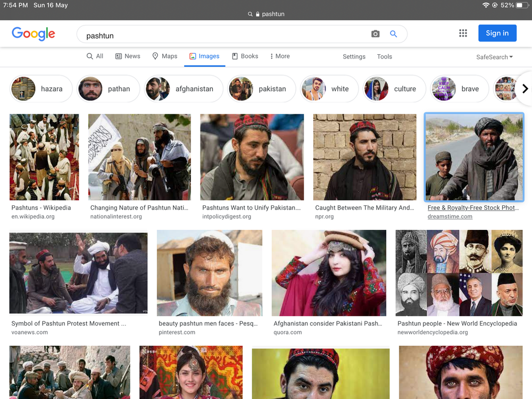The height and width of the screenshot is (399, 532).
Task: Open the Books tab
Action: click(x=245, y=56)
